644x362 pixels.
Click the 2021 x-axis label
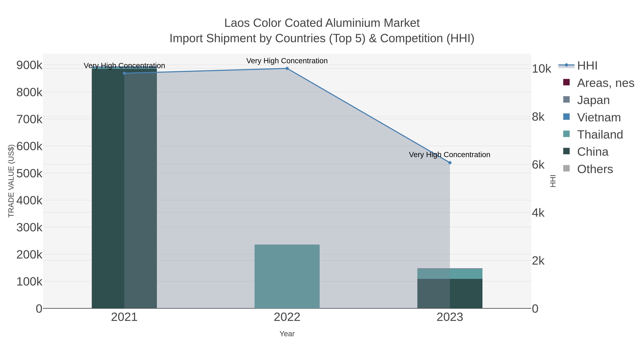coord(124,317)
